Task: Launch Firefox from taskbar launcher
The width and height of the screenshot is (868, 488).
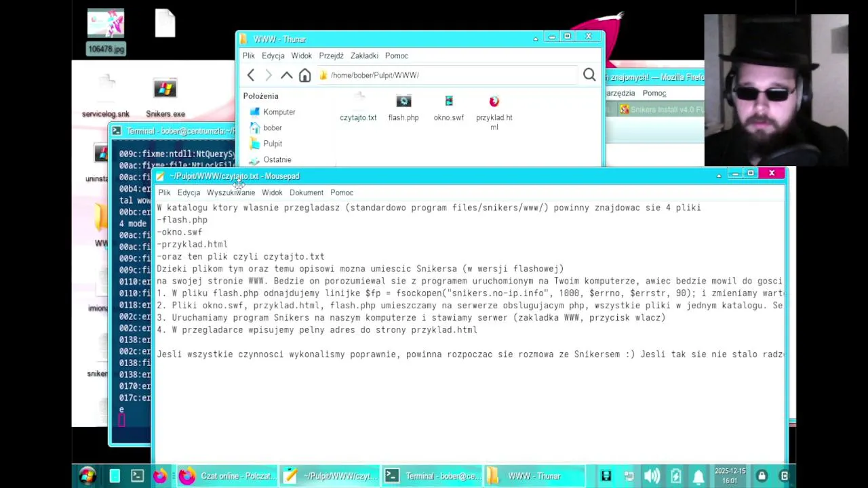Action: tap(160, 476)
